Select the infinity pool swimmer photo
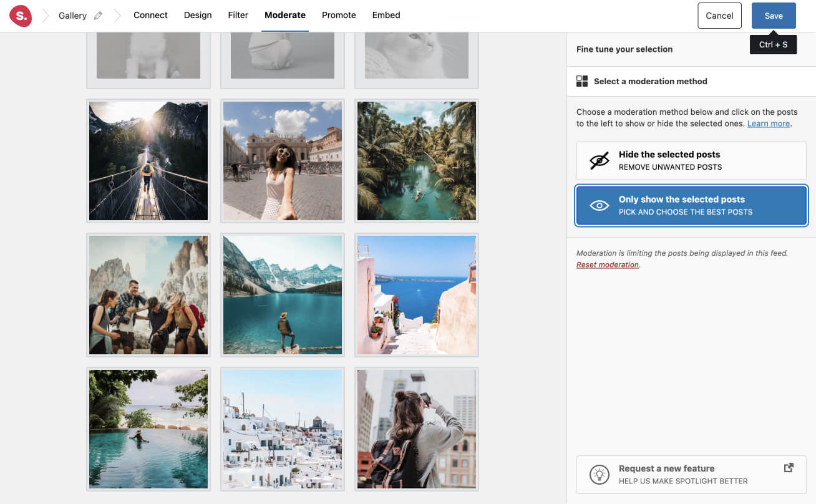This screenshot has height=504, width=816. 148,429
